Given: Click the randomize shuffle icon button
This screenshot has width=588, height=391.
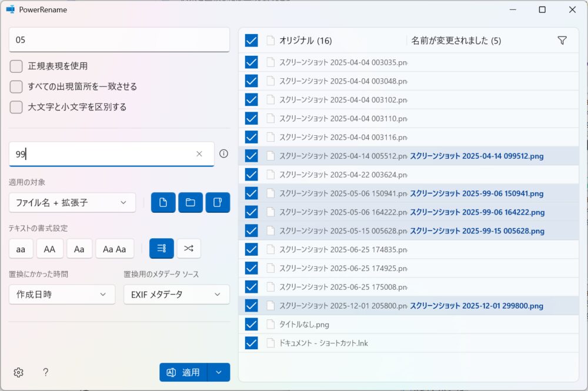Looking at the screenshot, I should 189,249.
